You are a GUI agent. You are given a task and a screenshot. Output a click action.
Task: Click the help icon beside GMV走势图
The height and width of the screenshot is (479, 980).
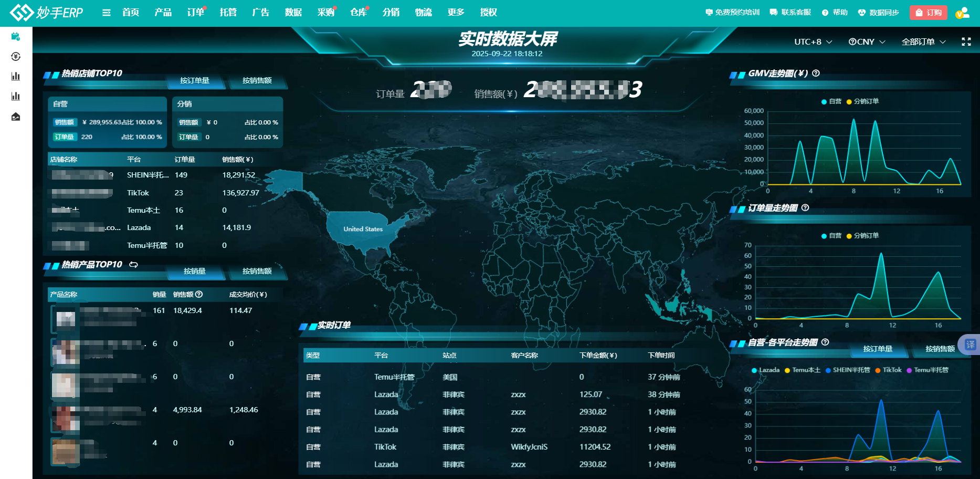pyautogui.click(x=816, y=73)
